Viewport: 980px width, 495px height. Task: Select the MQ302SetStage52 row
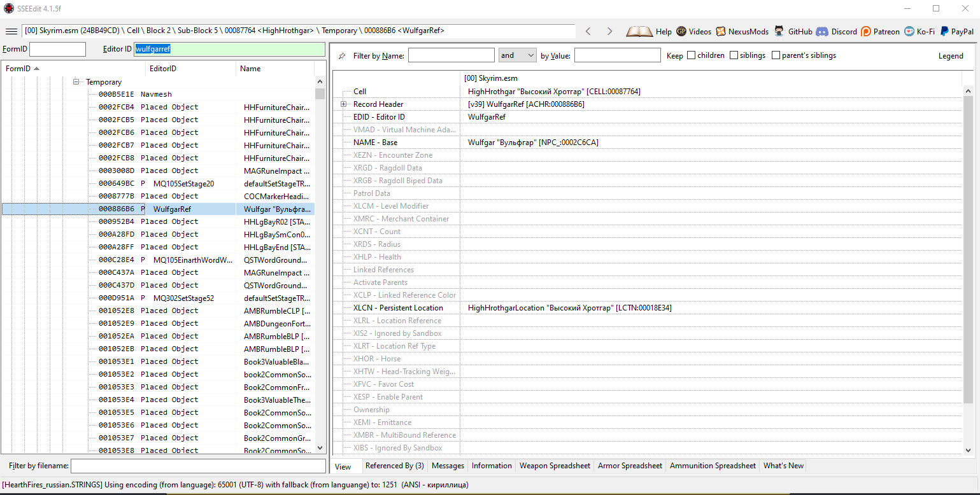159,298
